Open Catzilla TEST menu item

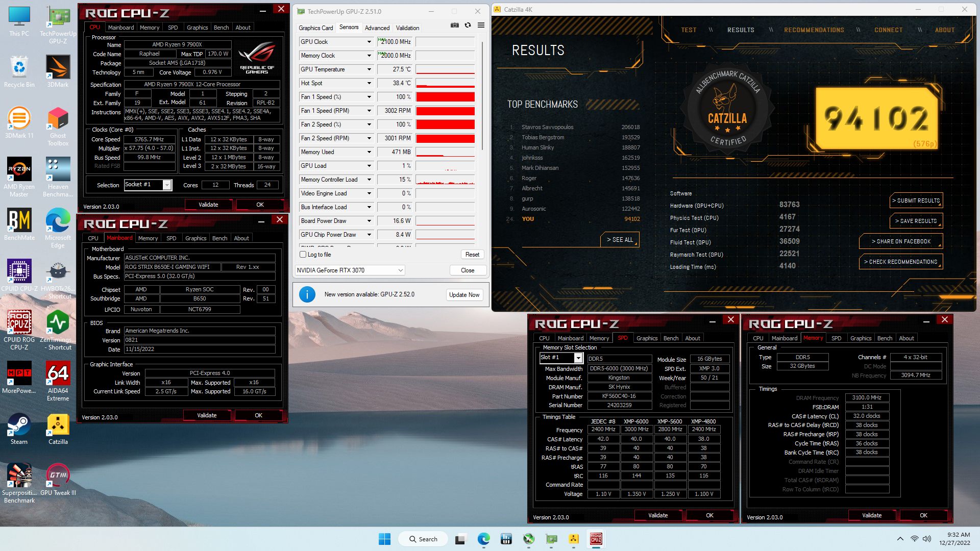[689, 30]
